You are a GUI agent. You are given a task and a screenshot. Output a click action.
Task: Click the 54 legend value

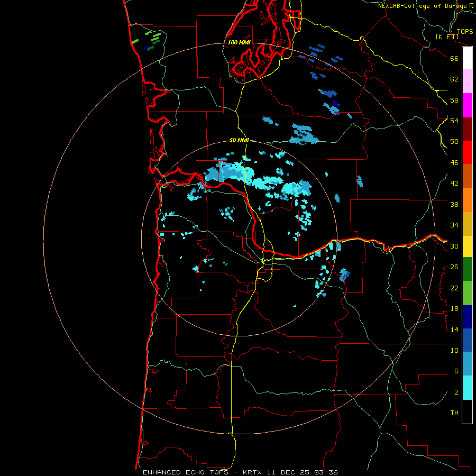454,121
